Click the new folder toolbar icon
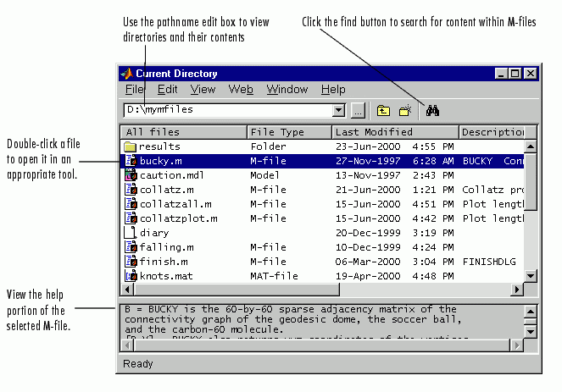 pos(405,110)
